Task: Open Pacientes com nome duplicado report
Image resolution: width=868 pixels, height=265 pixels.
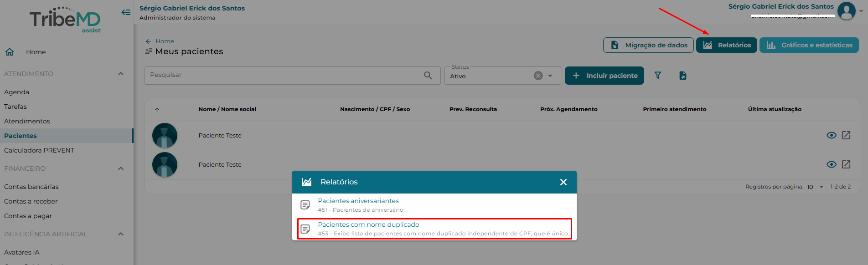Action: pos(434,229)
